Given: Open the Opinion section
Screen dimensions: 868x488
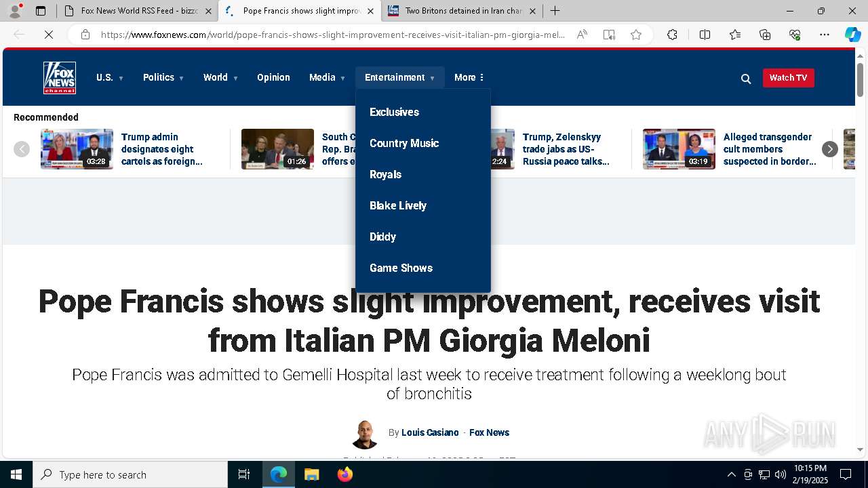Looking at the screenshot, I should click(x=273, y=77).
